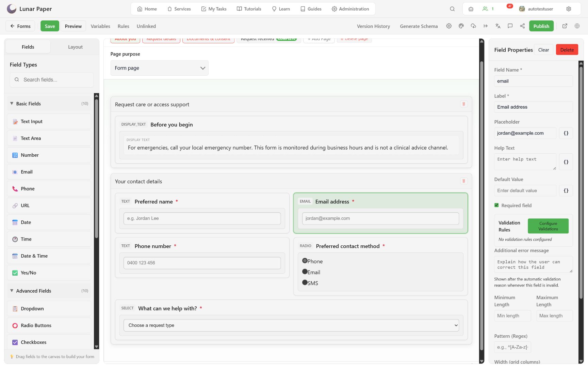This screenshot has width=588, height=368.
Task: Click the red Delete field button
Action: click(x=567, y=50)
